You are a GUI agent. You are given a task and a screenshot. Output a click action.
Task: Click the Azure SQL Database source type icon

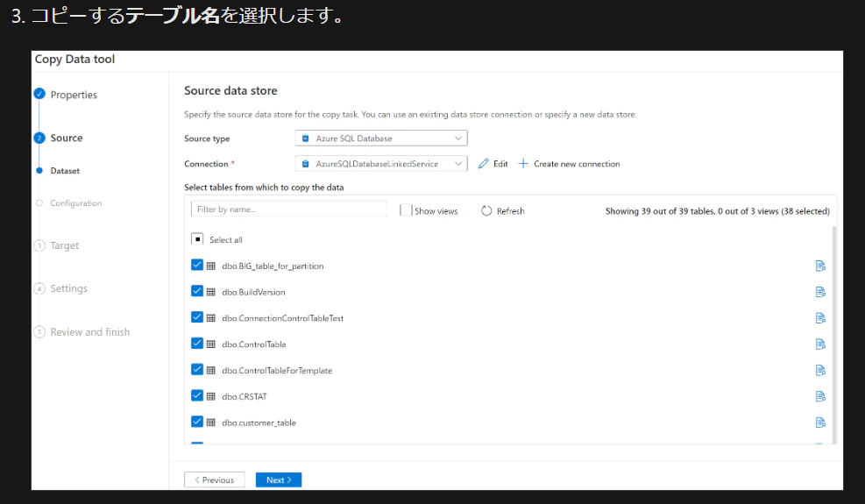(306, 138)
